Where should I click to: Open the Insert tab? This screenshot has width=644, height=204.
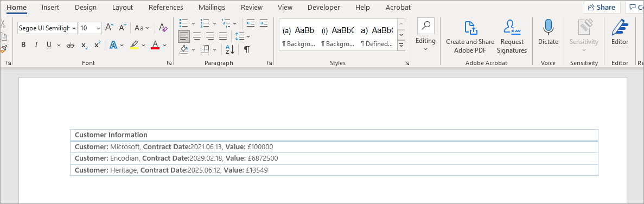pyautogui.click(x=50, y=8)
